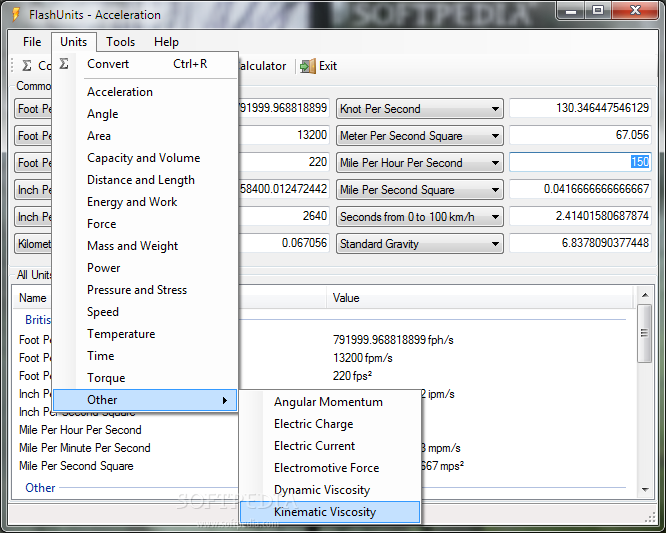Select Power in the Units menu

coord(145,268)
